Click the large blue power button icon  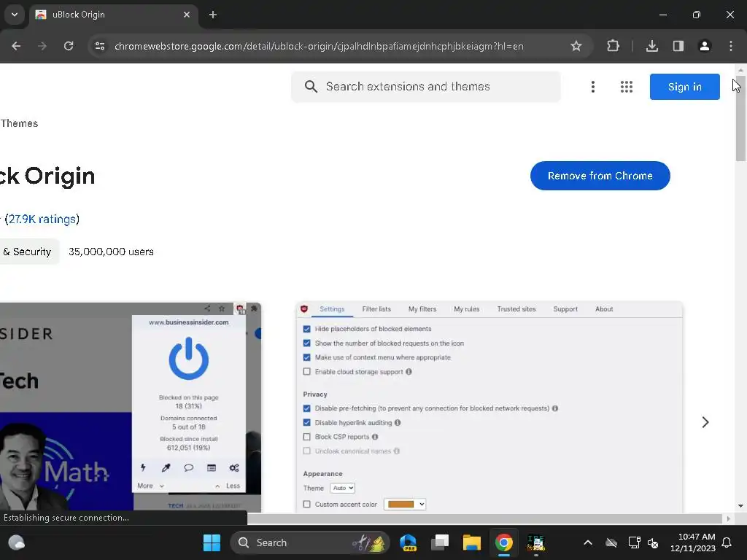(189, 358)
